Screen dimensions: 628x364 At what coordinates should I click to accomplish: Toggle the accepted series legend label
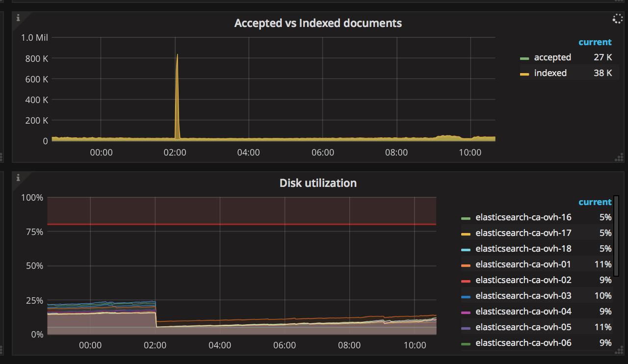552,57
